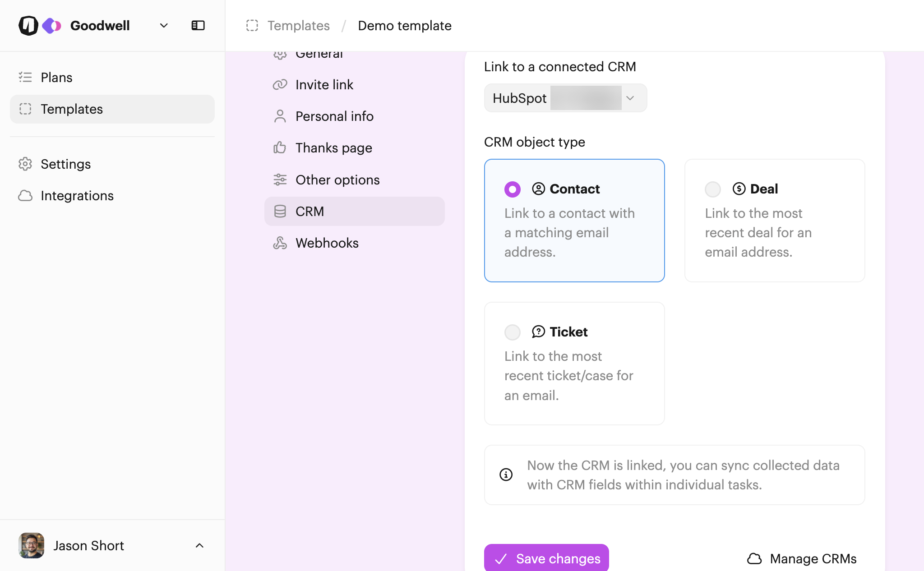Select the Ticket object type radio
924x571 pixels.
pos(512,332)
